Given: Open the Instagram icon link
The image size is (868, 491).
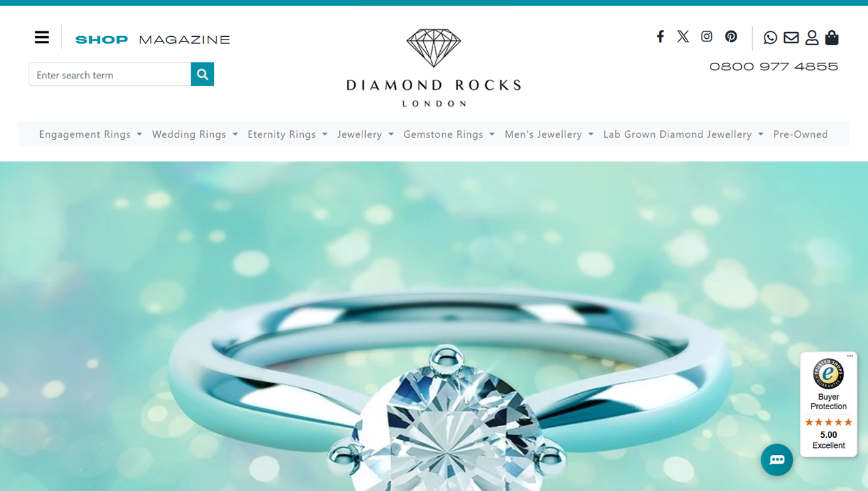Looking at the screenshot, I should [707, 36].
